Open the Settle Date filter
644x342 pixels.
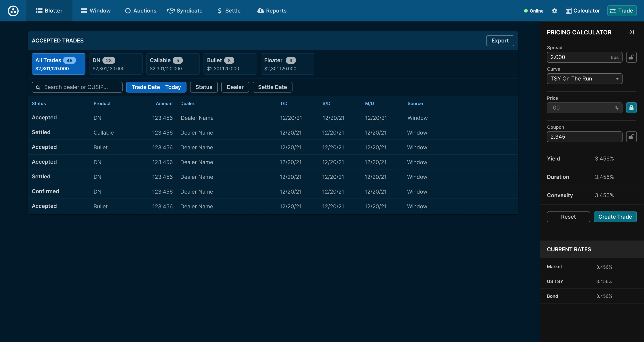(x=272, y=87)
